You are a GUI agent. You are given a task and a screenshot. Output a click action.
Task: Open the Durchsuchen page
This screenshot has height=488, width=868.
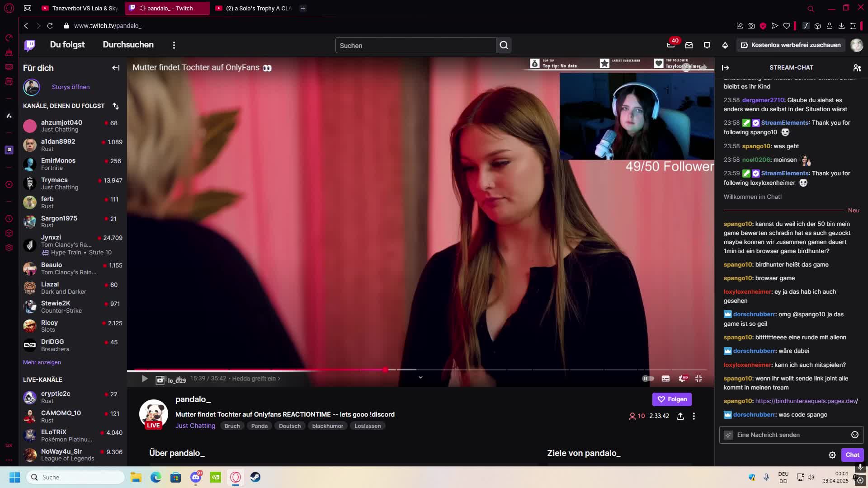click(x=128, y=45)
